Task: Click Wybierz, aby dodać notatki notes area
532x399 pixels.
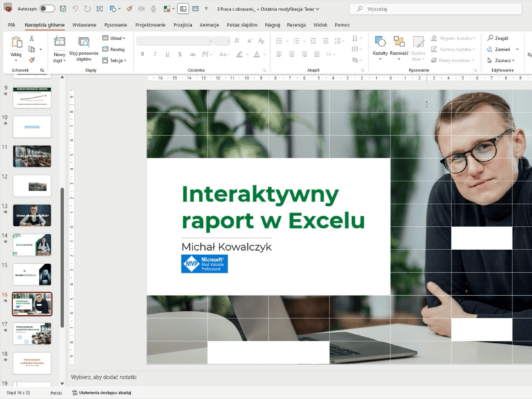Action: coord(103,377)
